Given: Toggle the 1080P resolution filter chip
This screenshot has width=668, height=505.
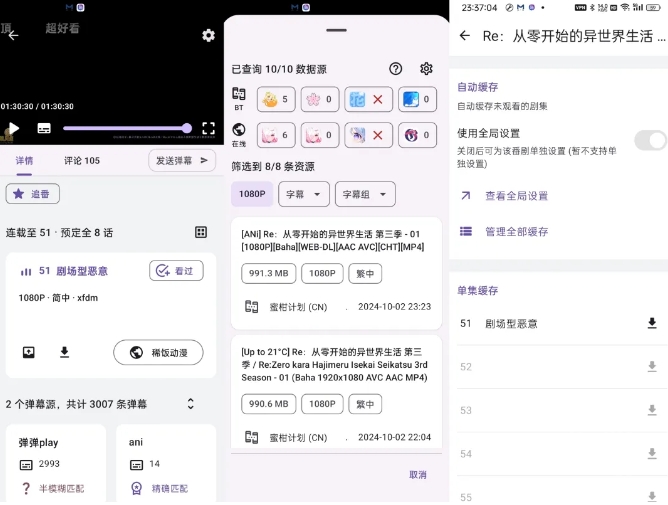Looking at the screenshot, I should click(x=251, y=194).
